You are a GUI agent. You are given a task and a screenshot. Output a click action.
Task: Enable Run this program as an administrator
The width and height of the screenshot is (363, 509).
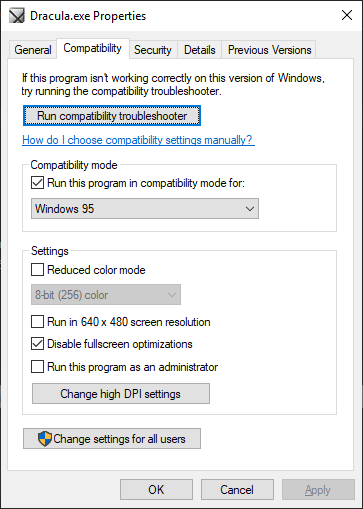(x=37, y=367)
